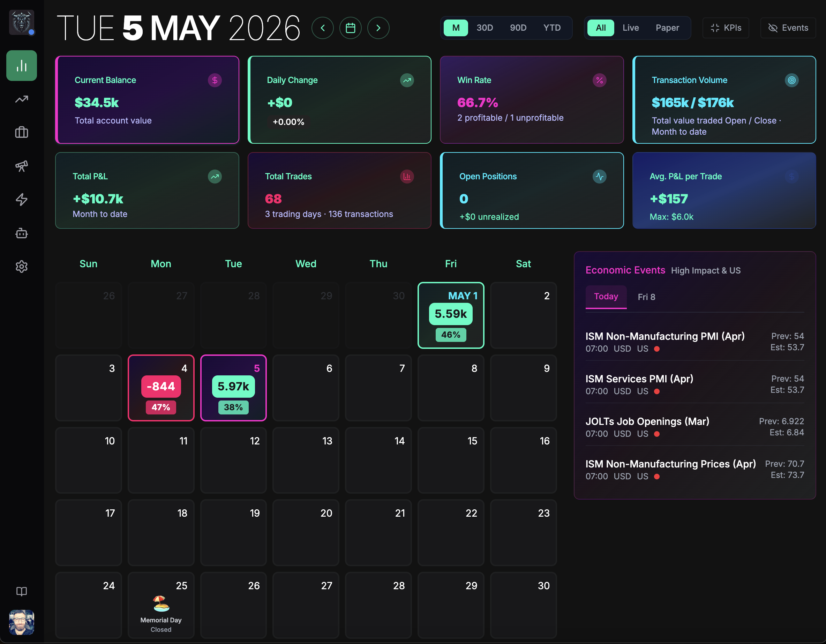Collapse the KPIs section
Viewport: 826px width, 644px height.
point(726,28)
